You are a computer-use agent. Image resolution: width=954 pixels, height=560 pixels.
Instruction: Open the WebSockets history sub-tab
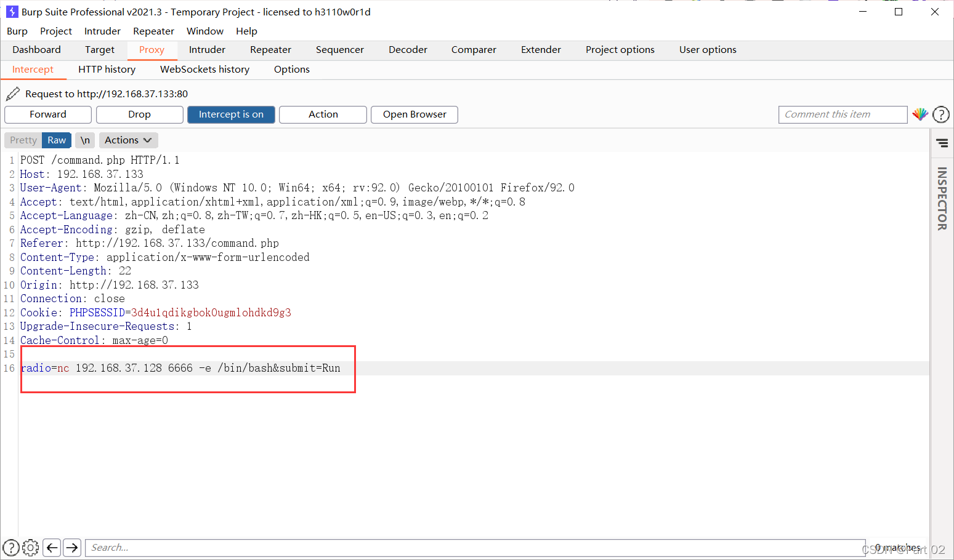[204, 70]
